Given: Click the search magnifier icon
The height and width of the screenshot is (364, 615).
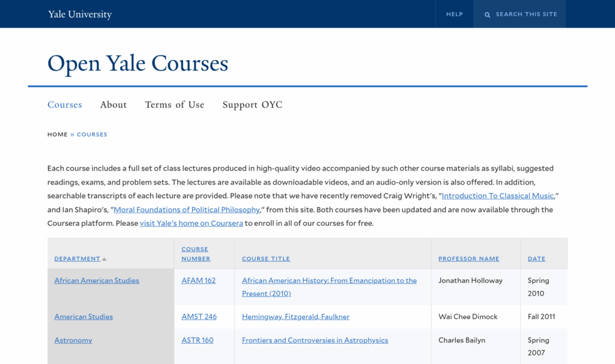Looking at the screenshot, I should (488, 14).
